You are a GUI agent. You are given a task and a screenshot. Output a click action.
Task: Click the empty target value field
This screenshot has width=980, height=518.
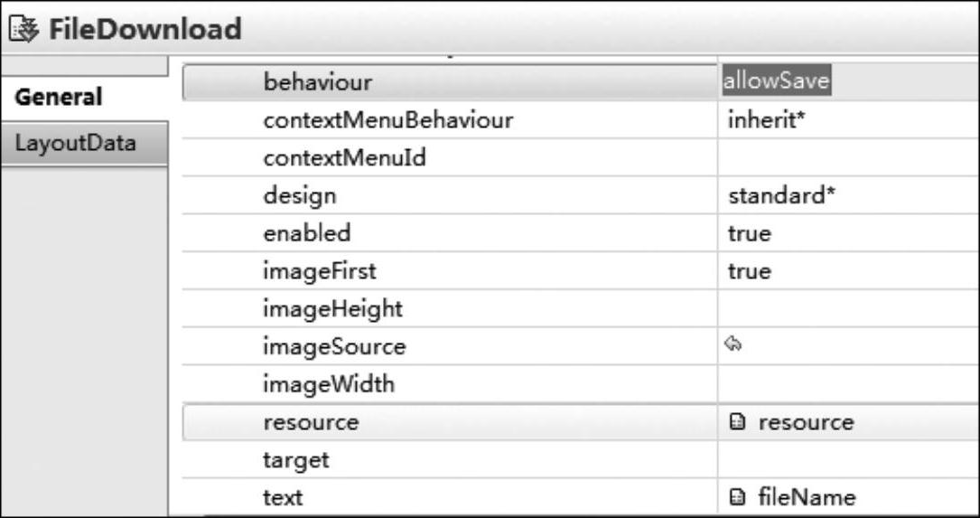[849, 460]
